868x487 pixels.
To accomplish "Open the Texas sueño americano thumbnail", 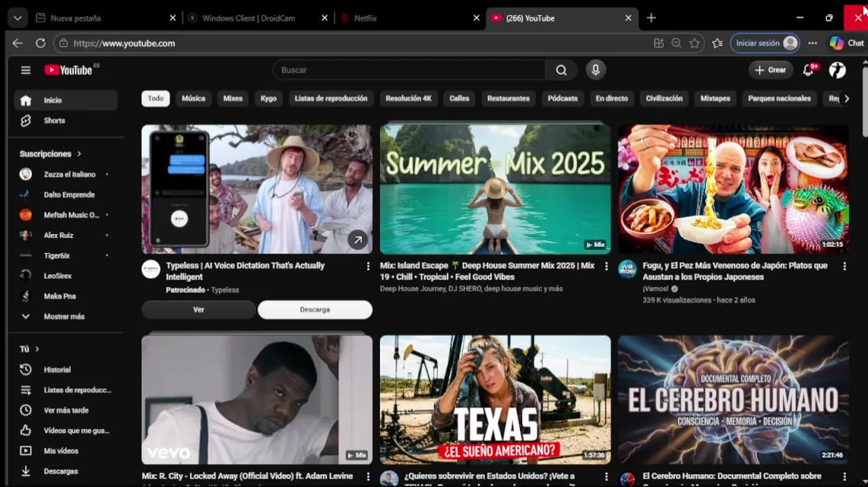I will pos(495,400).
